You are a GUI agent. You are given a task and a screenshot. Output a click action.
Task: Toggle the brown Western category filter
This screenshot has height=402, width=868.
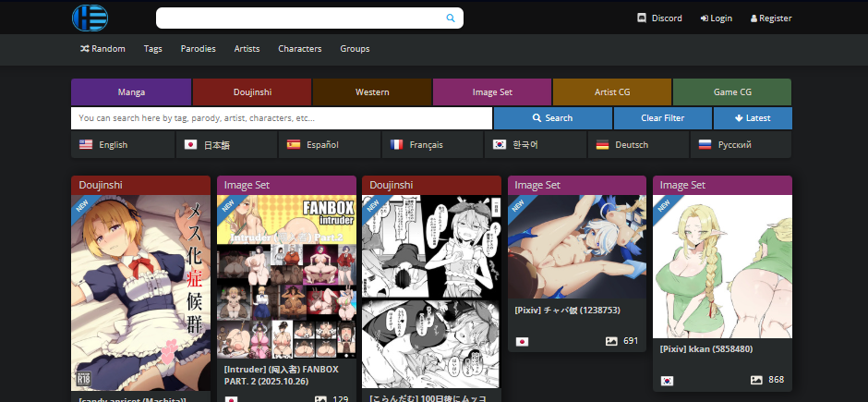[x=372, y=91]
